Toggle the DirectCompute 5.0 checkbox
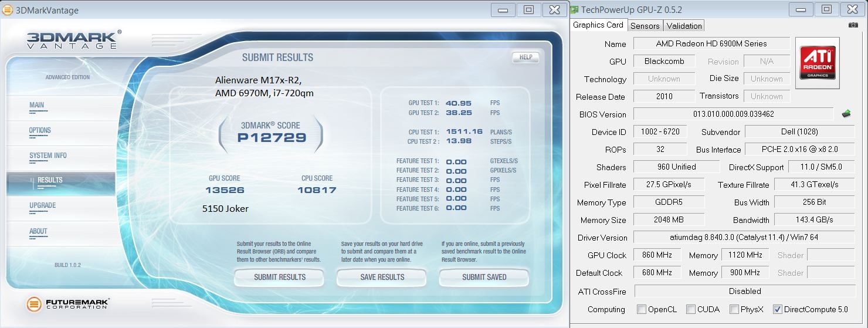868x328 pixels. (778, 309)
